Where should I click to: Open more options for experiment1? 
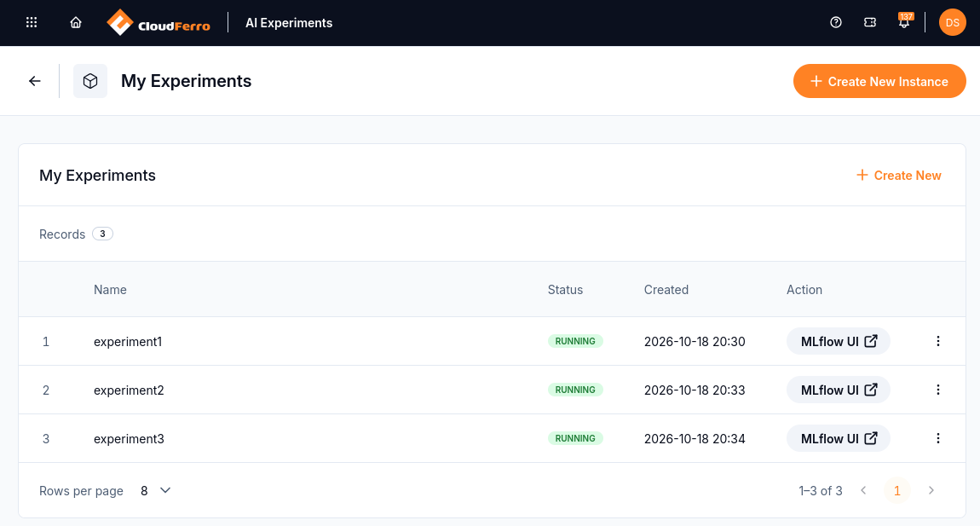coord(938,341)
